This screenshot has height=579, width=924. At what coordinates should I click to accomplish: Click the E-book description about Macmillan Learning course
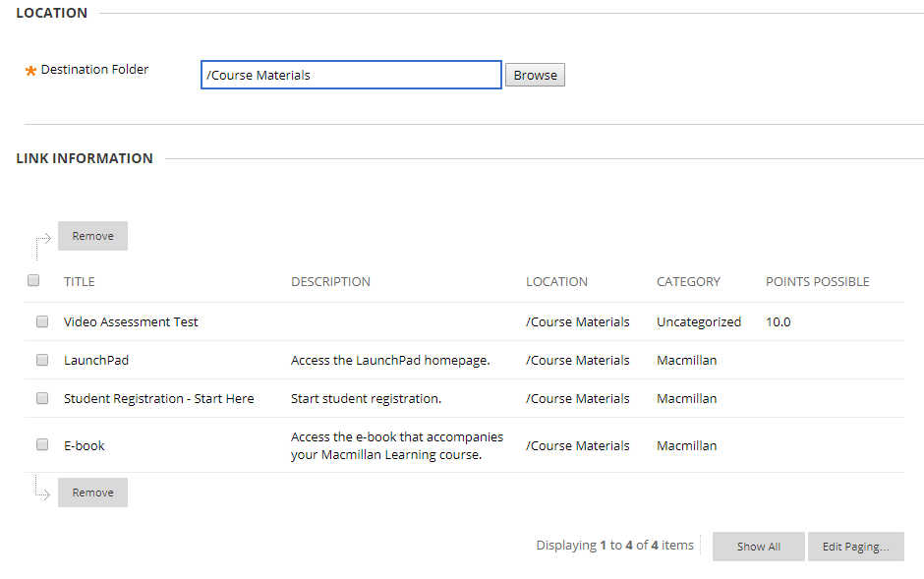tap(397, 446)
